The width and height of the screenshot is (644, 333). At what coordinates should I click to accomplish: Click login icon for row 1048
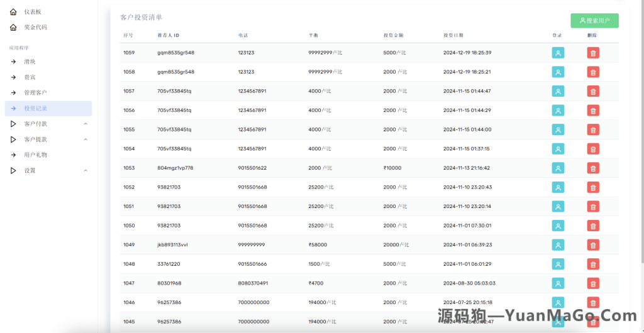pos(558,264)
